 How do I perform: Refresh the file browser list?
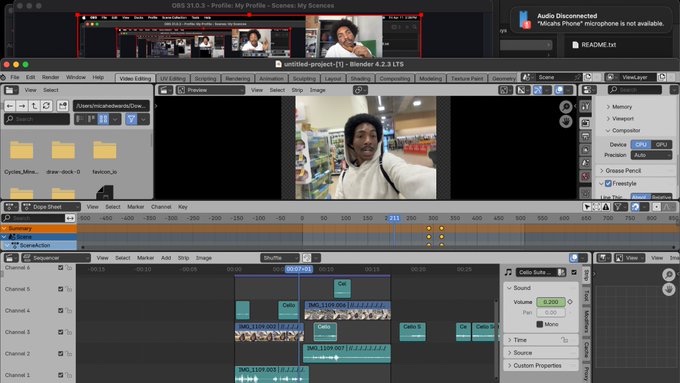[46, 105]
